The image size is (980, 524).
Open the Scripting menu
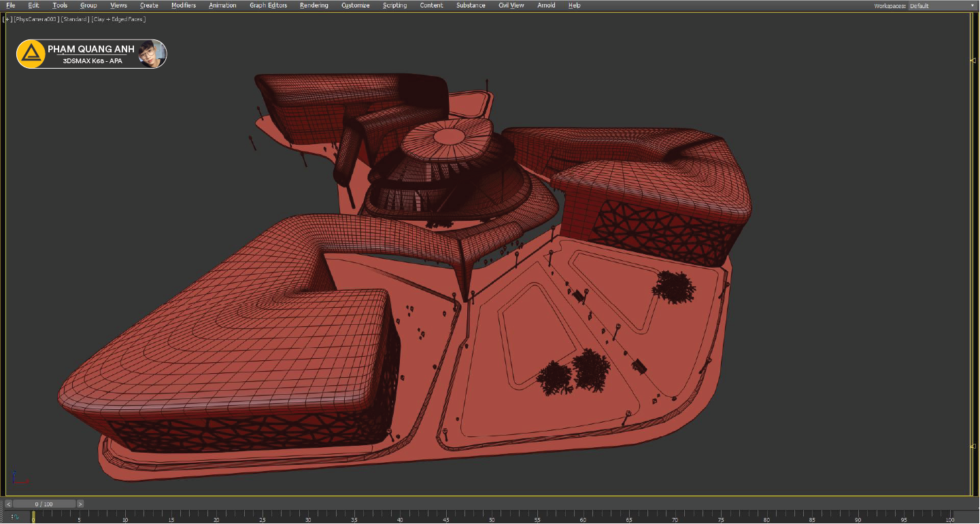pos(394,5)
